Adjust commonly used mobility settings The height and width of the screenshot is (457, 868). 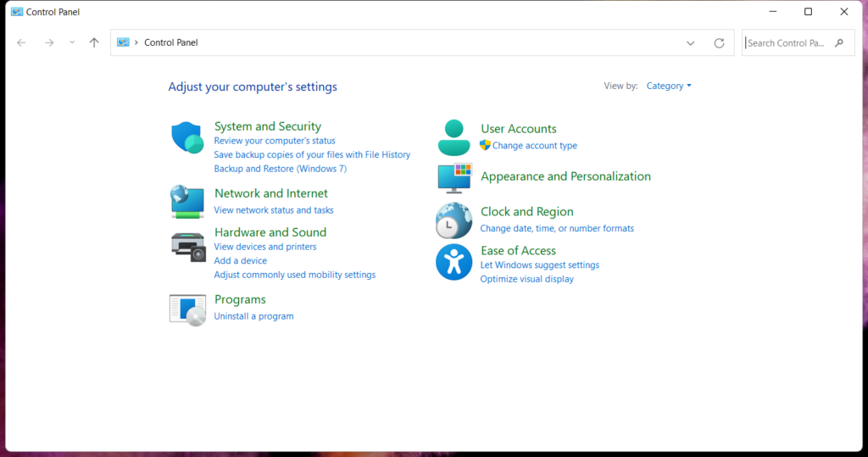point(294,275)
